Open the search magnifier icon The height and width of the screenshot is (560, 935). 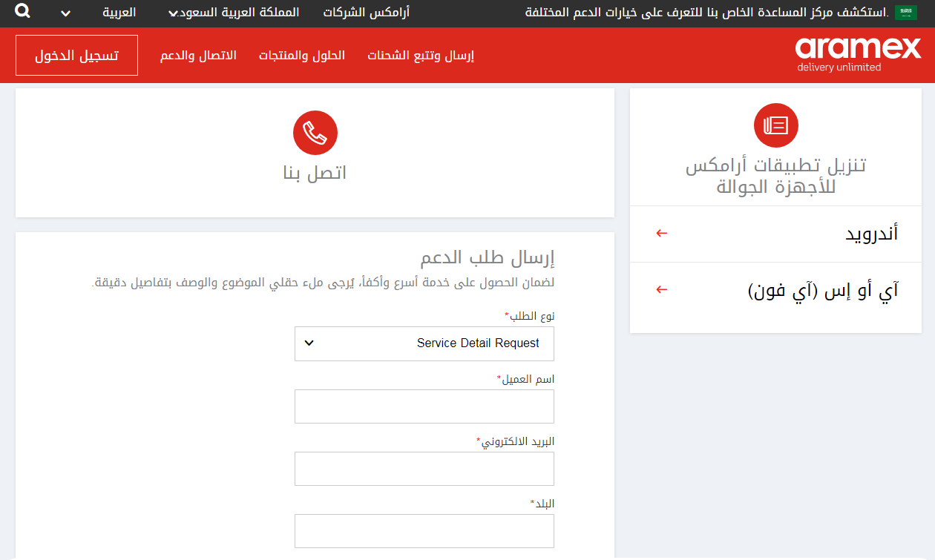click(23, 11)
